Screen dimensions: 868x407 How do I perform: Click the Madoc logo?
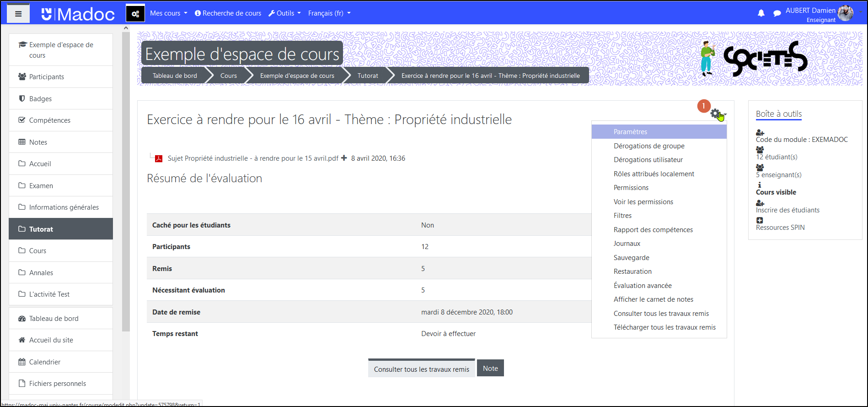78,14
